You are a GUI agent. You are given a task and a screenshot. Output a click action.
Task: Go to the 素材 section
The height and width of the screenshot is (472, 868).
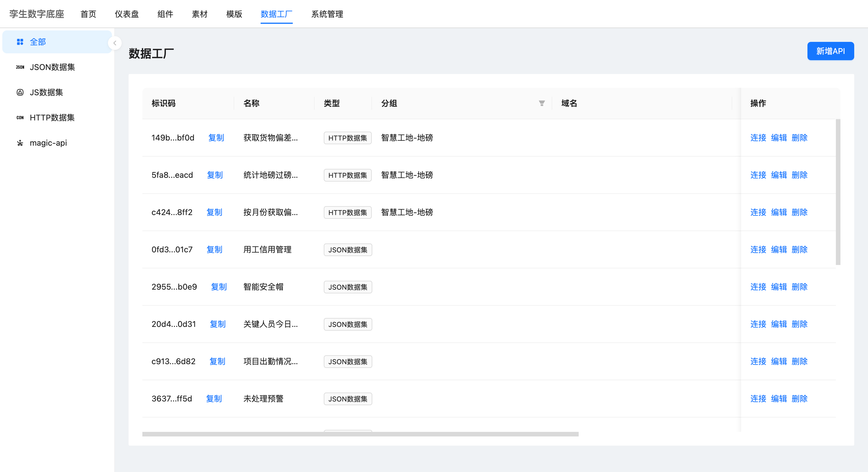pos(199,14)
